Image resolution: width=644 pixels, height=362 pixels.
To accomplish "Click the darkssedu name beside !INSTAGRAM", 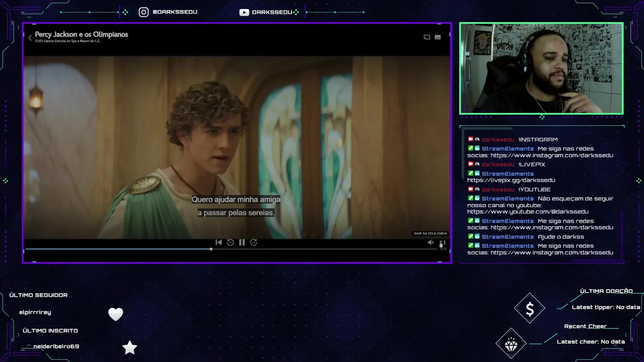I will click(498, 140).
